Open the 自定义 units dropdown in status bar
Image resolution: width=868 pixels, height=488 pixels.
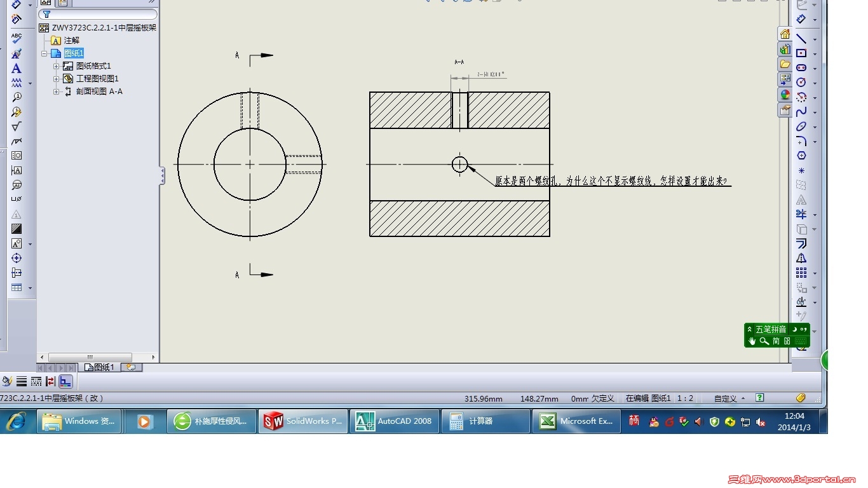[729, 398]
